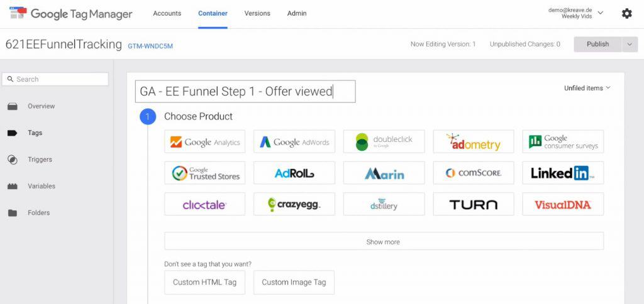The height and width of the screenshot is (304, 644).
Task: Click the GTM-WNDC5M container ID link
Action: pos(150,46)
